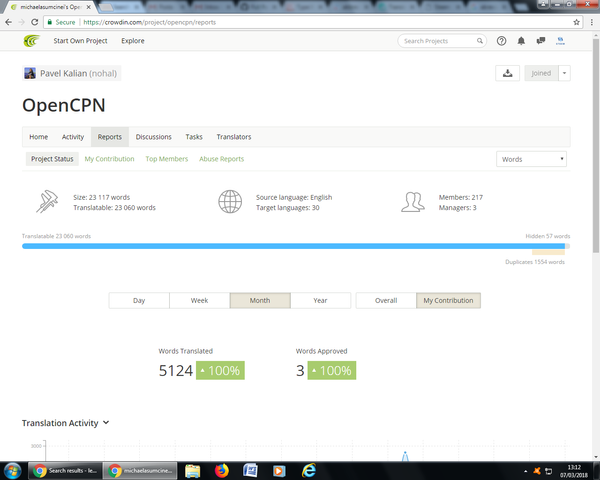Viewport: 600px width, 480px height.
Task: Click Pavel Kalian's avatar image
Action: tap(30, 73)
